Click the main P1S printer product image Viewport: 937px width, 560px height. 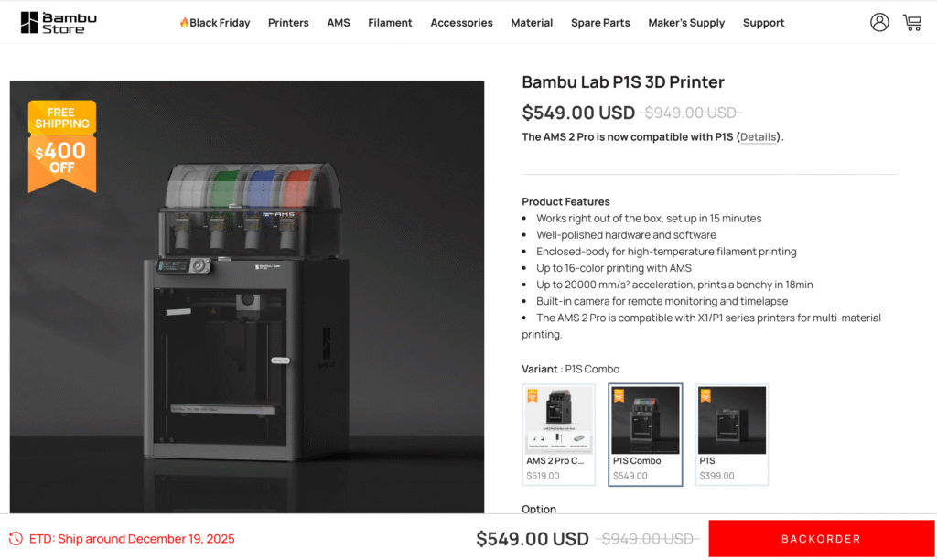coord(247,297)
